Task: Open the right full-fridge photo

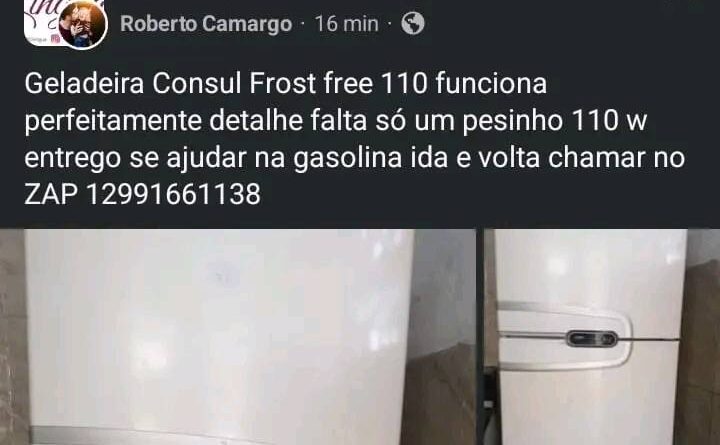Action: tap(602, 337)
